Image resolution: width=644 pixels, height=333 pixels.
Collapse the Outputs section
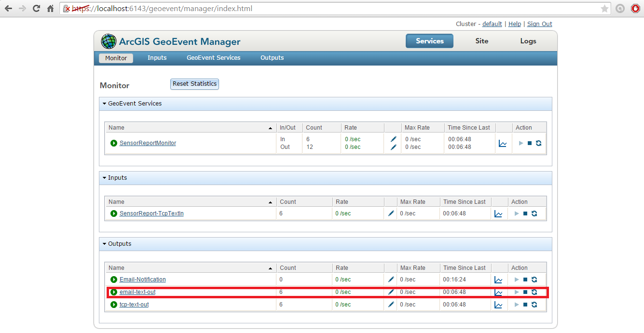[104, 244]
